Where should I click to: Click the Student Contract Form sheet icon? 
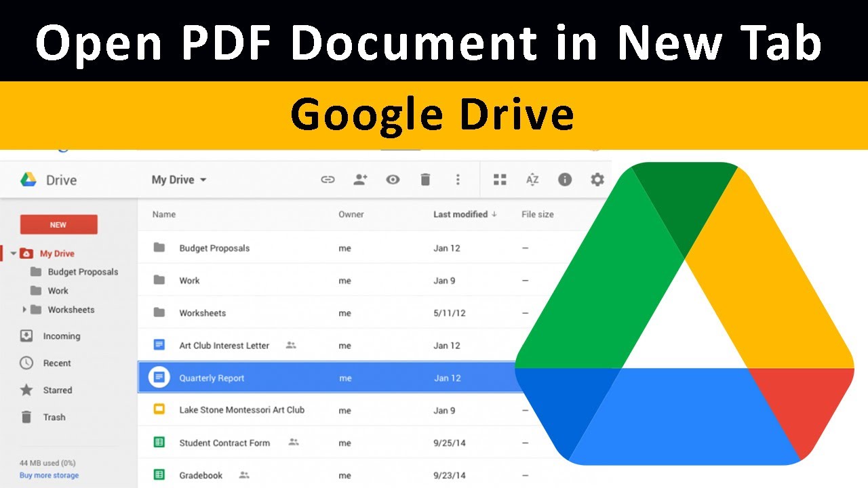(159, 443)
